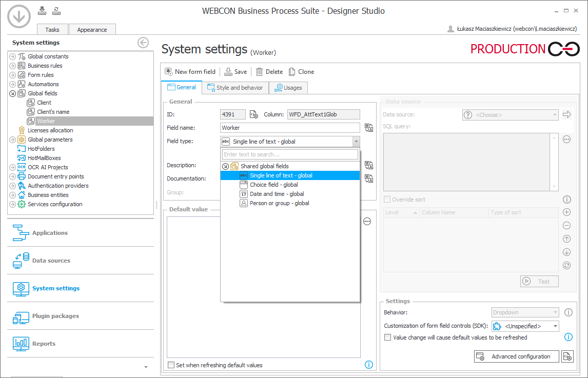Screen dimensions: 588x378
Task: Click the round download arrow application button
Action: tap(19, 16)
